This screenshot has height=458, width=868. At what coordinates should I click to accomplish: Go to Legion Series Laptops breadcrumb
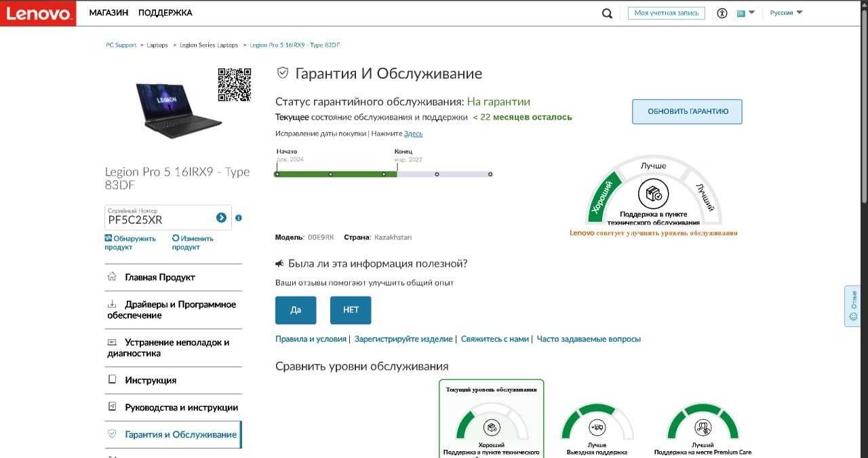tap(209, 45)
